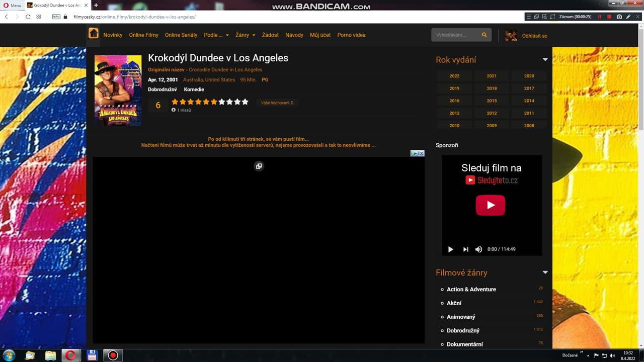Open a new browser tab with plus

(x=96, y=5)
